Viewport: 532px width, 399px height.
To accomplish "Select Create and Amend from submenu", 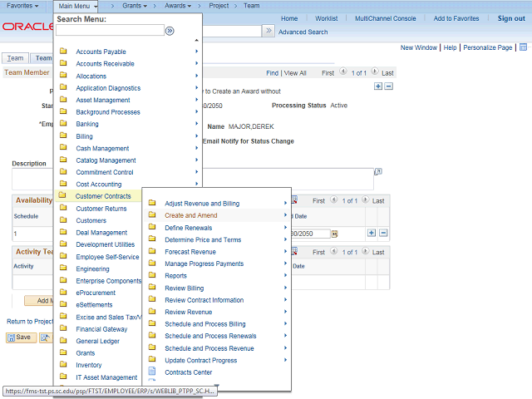I will (x=190, y=215).
